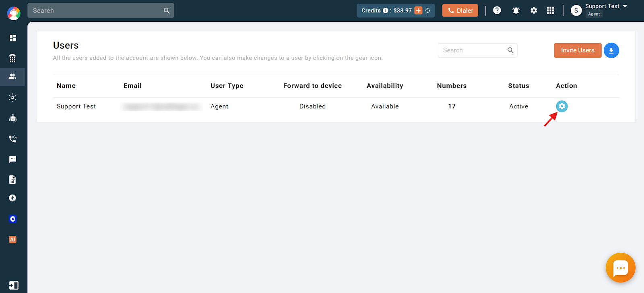Viewport: 644px width, 293px height.
Task: Click the Disabled forward to device cell
Action: click(x=312, y=106)
